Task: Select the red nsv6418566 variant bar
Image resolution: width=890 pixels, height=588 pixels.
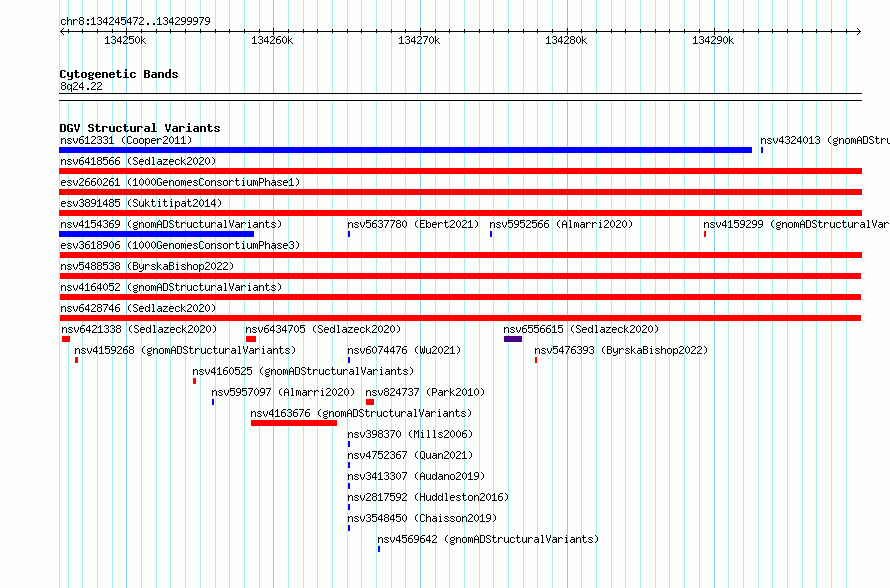Action: 460,171
